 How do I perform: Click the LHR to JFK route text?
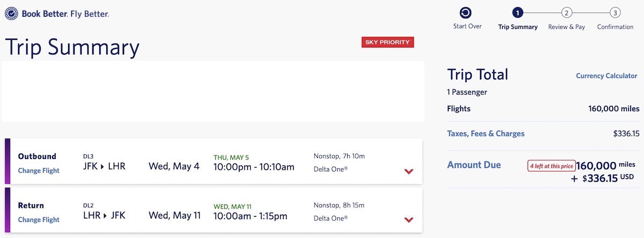pyautogui.click(x=105, y=215)
